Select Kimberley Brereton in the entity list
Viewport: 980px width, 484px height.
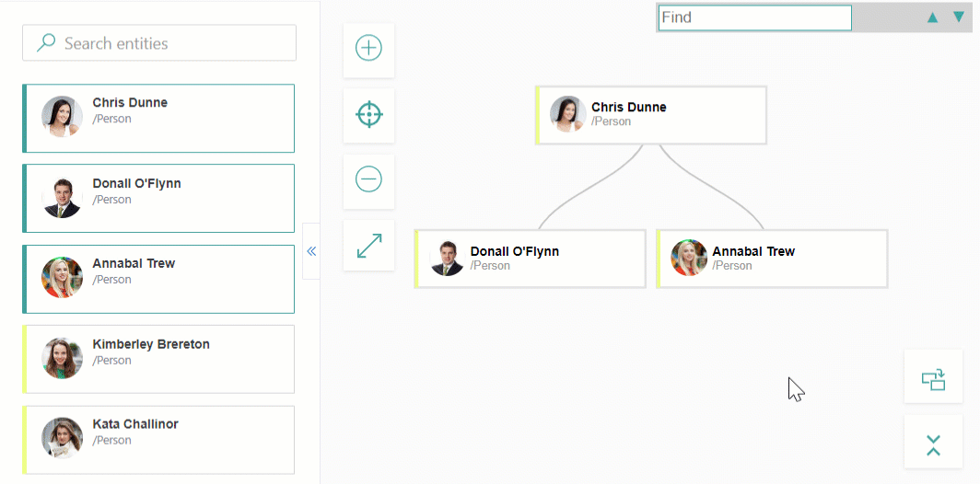tap(158, 359)
